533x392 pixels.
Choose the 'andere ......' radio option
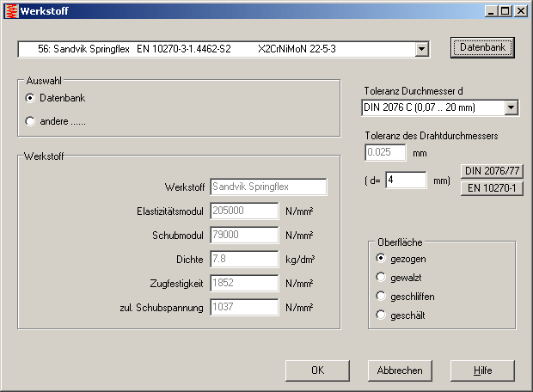pos(31,121)
